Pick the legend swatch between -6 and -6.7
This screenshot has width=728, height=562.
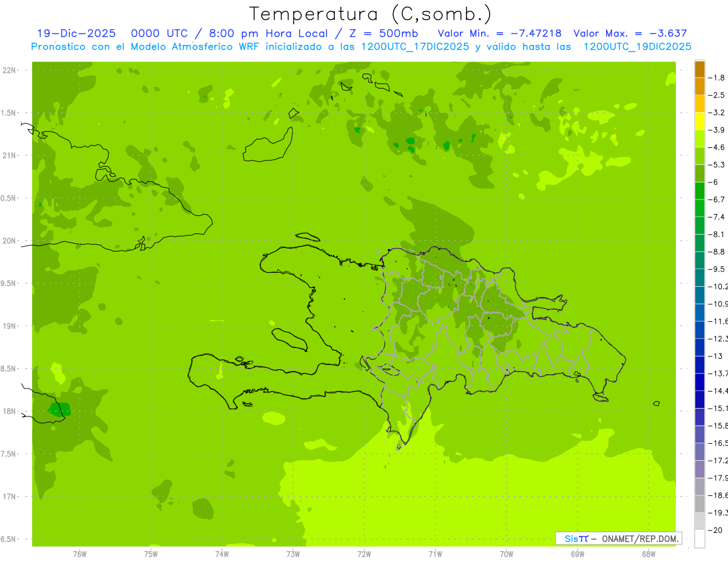[x=699, y=191]
